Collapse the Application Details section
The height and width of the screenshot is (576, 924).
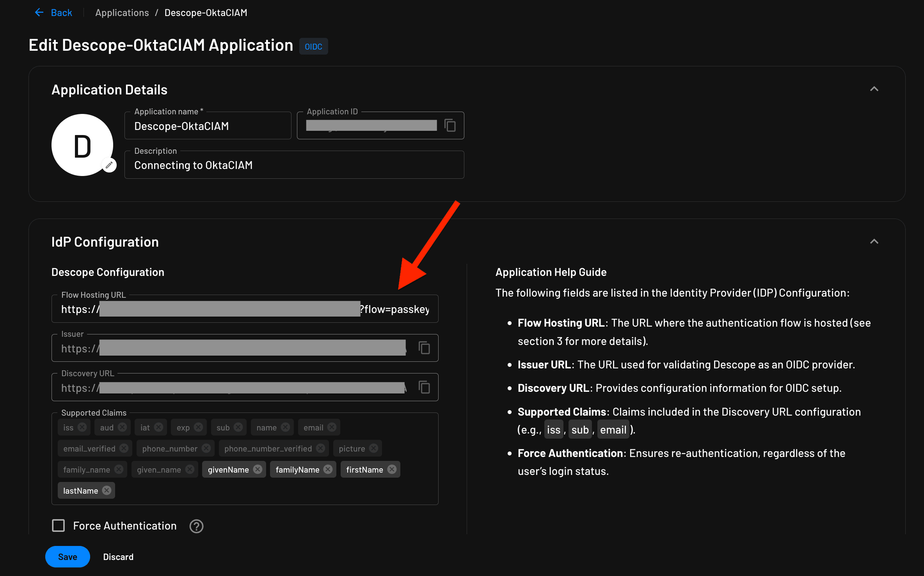click(874, 89)
